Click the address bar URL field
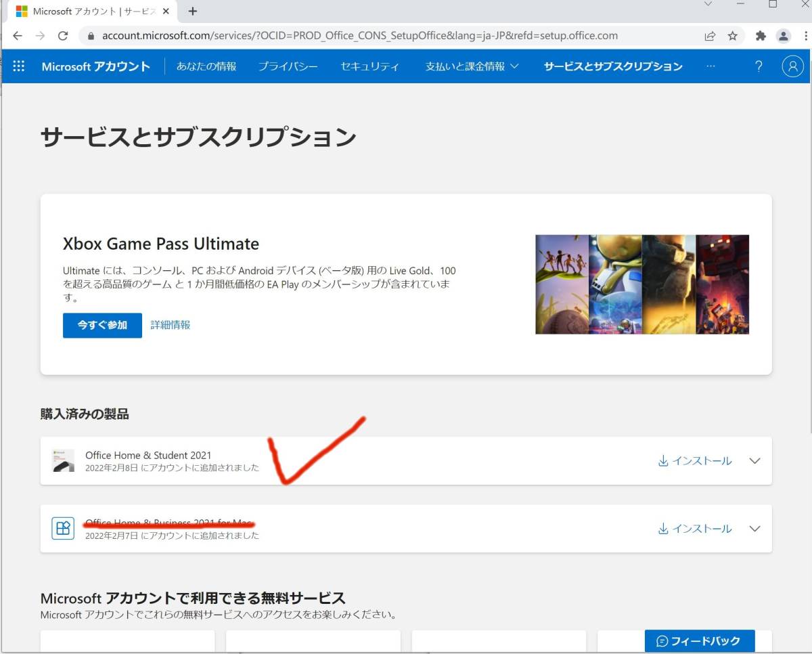This screenshot has width=812, height=654. tap(359, 36)
